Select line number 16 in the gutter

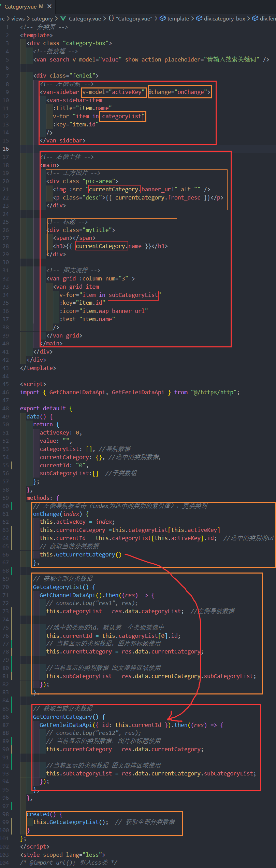6,149
